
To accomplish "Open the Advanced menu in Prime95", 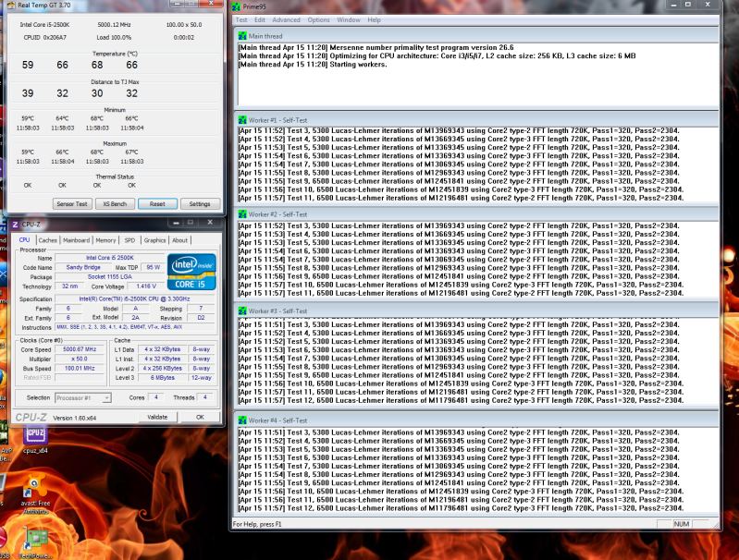I will [286, 19].
